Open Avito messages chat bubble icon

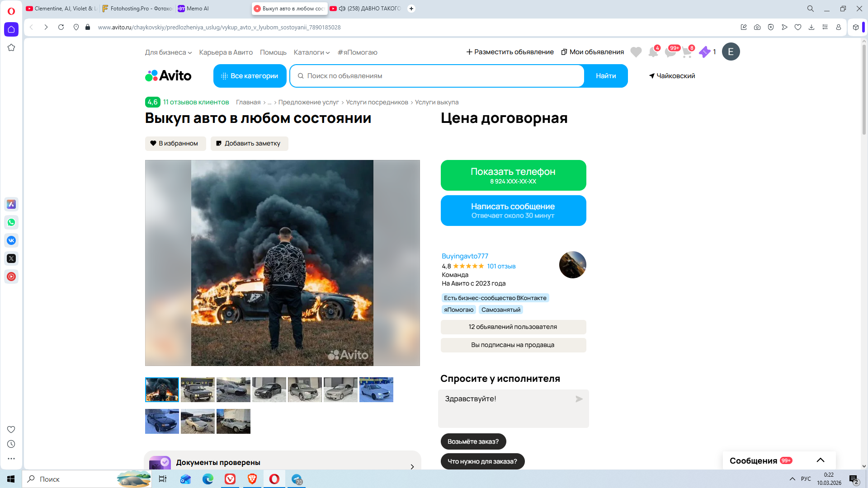[x=670, y=52]
